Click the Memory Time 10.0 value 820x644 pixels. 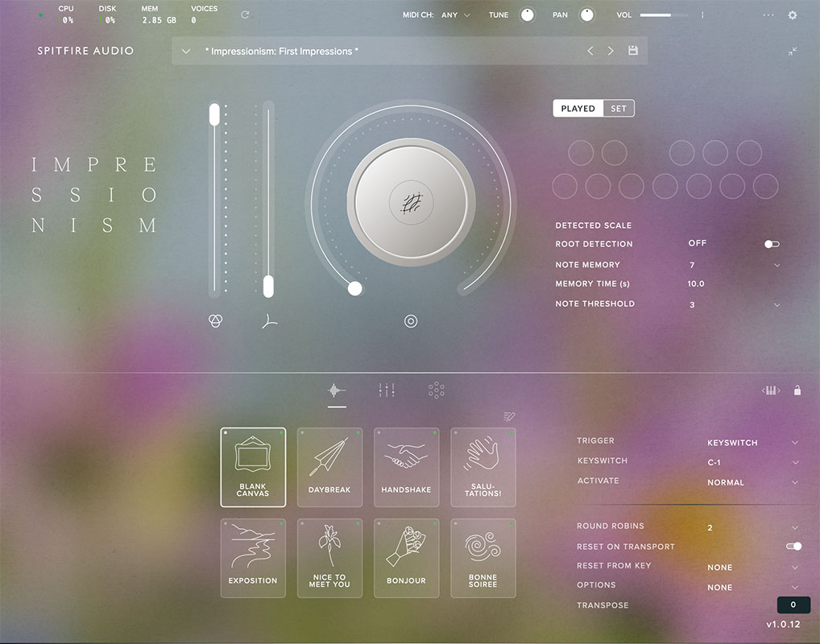(x=695, y=284)
